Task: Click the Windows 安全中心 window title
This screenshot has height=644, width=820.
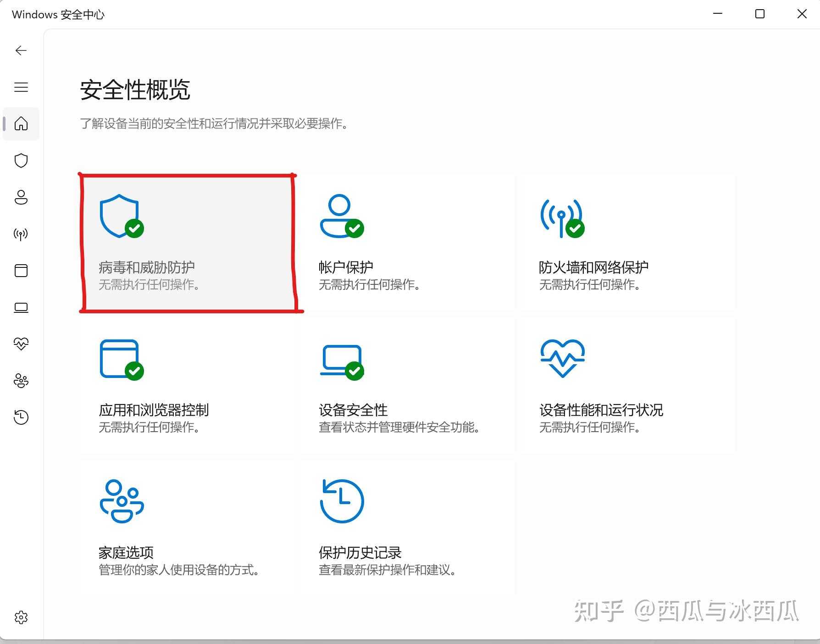Action: pos(58,15)
